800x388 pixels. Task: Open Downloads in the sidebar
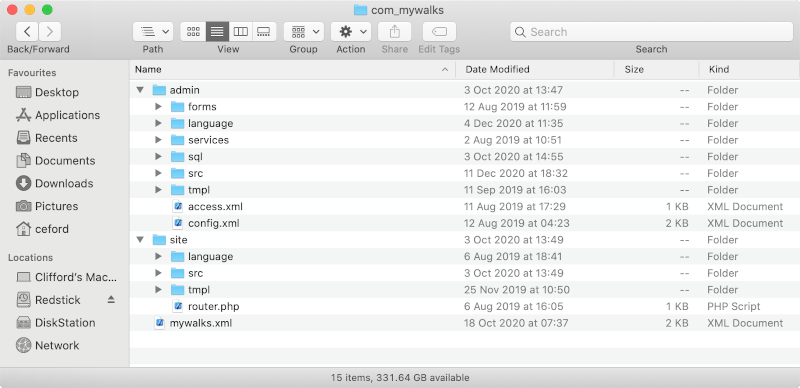[x=65, y=183]
